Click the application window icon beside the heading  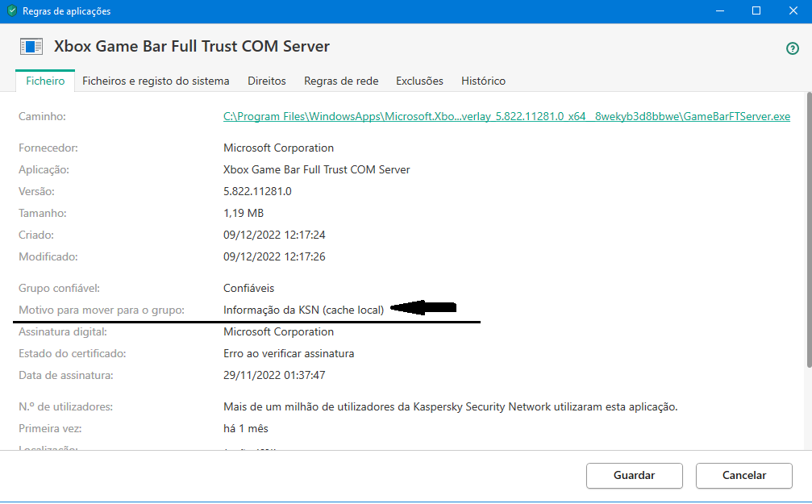pos(31,46)
